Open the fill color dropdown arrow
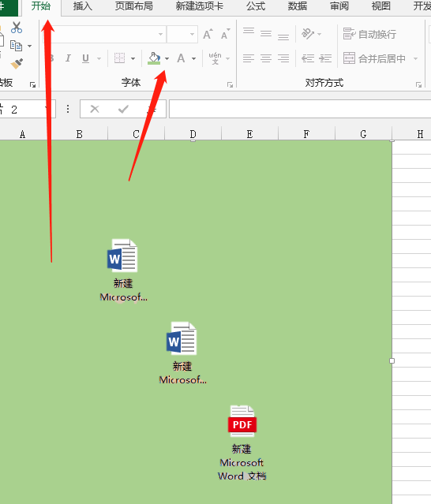Screen dimensions: 431x504 (x=167, y=59)
